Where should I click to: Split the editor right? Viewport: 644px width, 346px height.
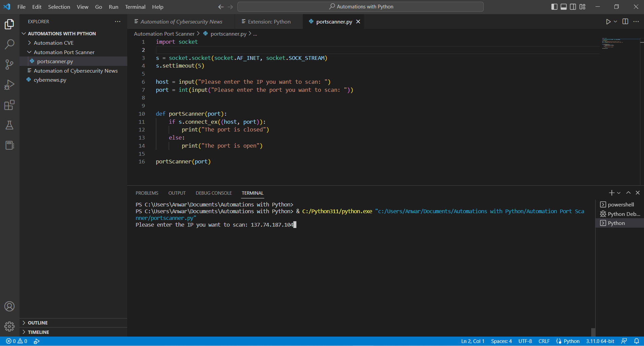click(625, 22)
